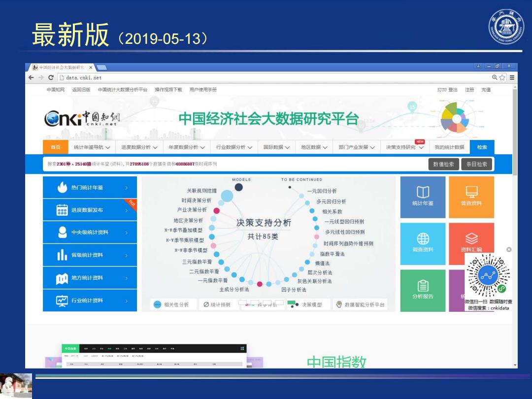Click the statistics yearbook search box
The image size is (532, 399).
235,164
